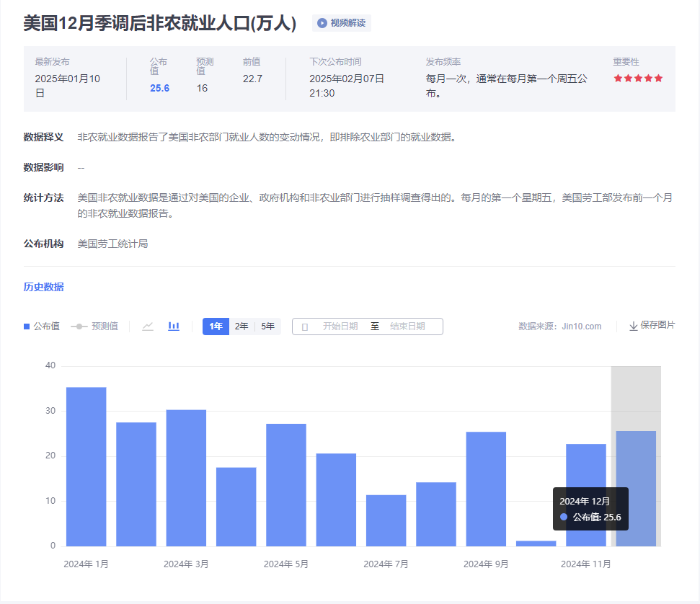Image resolution: width=700 pixels, height=604 pixels.
Task: Open the 开始日期 date picker
Action: 340,327
